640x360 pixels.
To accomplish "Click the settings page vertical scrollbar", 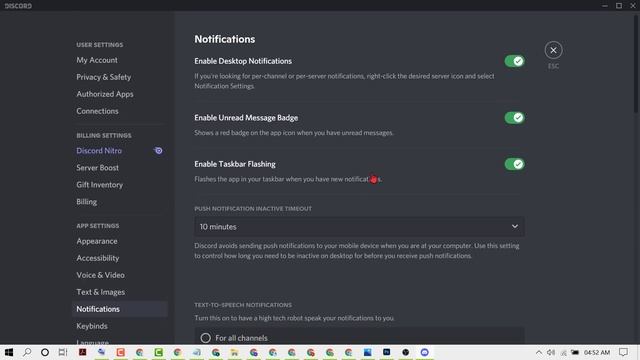I will [x=636, y=63].
